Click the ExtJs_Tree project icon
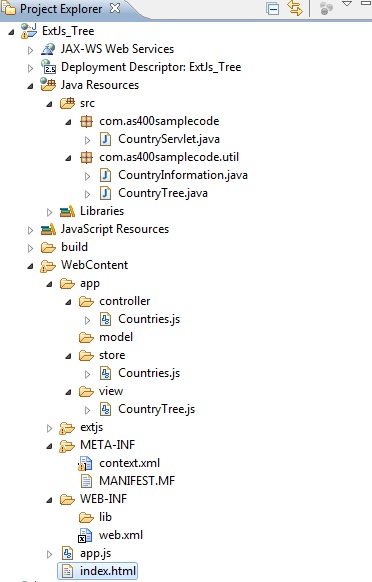Image resolution: width=372 pixels, height=582 pixels. [29, 31]
